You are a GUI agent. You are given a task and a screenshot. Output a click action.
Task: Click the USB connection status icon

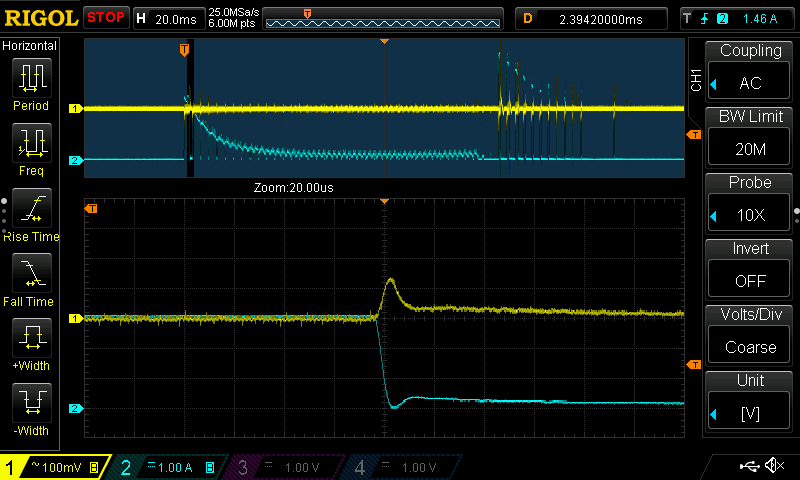(748, 466)
